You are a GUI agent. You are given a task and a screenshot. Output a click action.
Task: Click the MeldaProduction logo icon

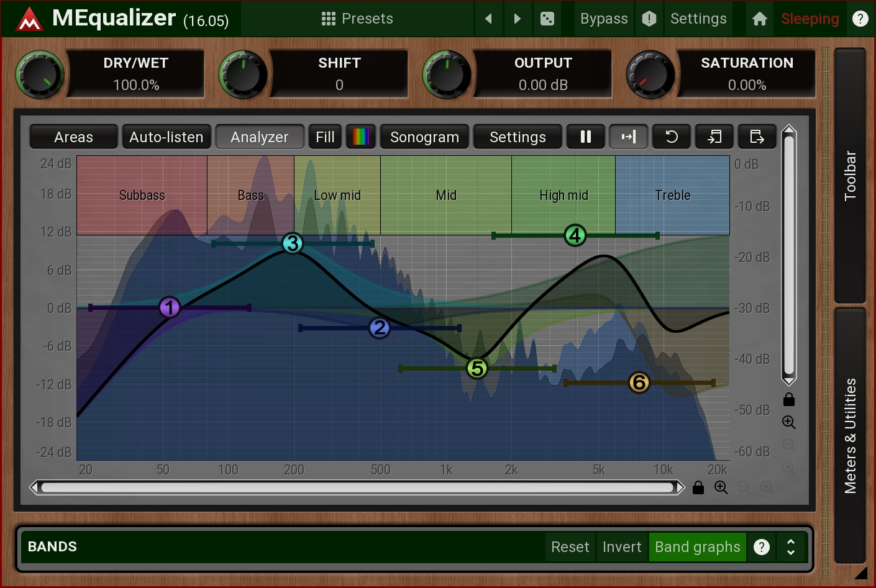[x=29, y=19]
